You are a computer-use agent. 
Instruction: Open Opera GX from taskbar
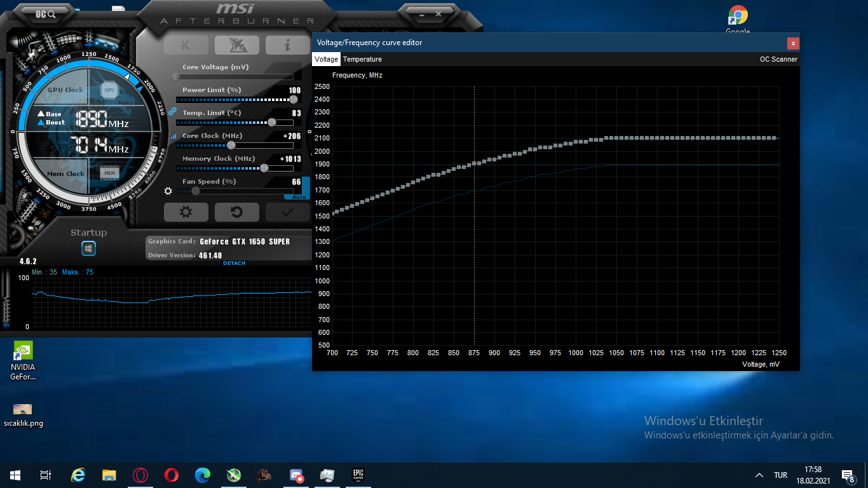point(140,475)
